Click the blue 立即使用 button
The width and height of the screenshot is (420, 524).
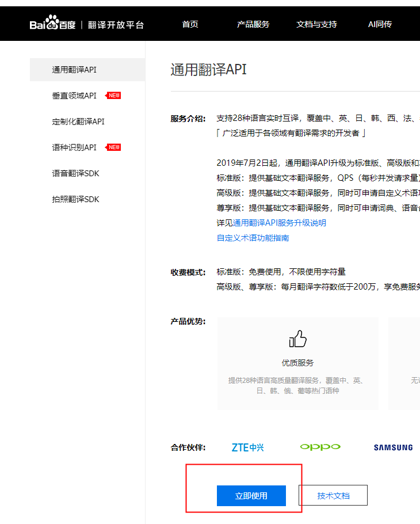click(251, 496)
